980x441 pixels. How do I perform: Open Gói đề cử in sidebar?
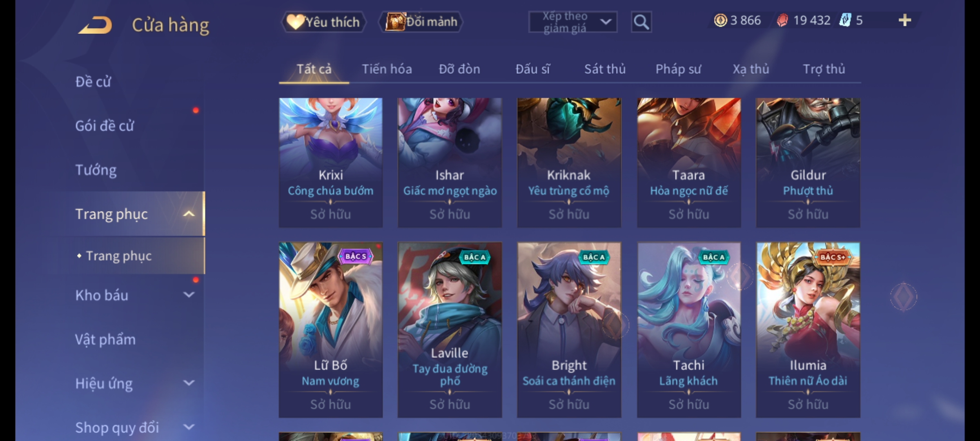point(105,126)
